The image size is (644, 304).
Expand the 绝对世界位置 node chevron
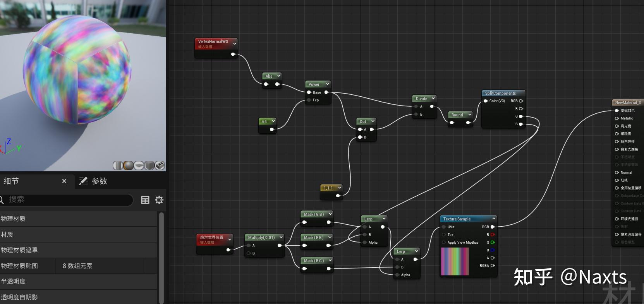click(x=230, y=239)
